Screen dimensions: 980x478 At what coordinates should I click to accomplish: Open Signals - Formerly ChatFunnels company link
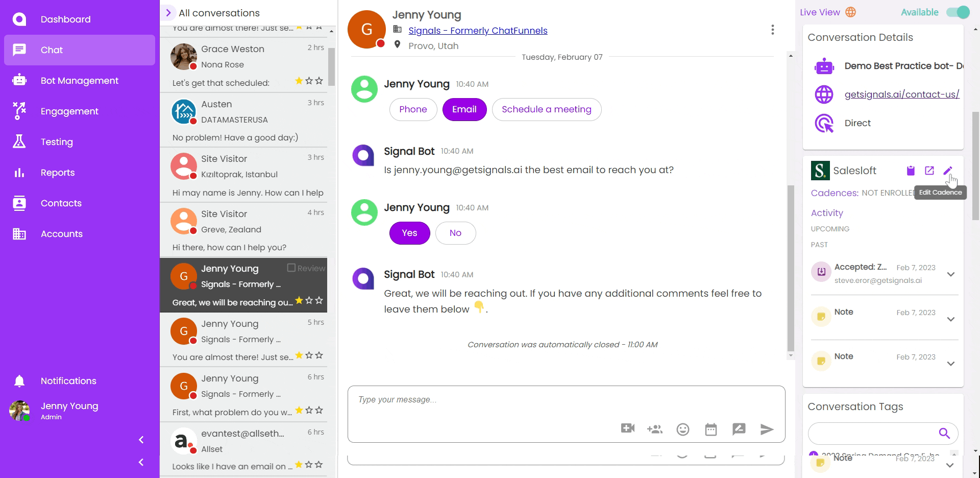(x=478, y=31)
